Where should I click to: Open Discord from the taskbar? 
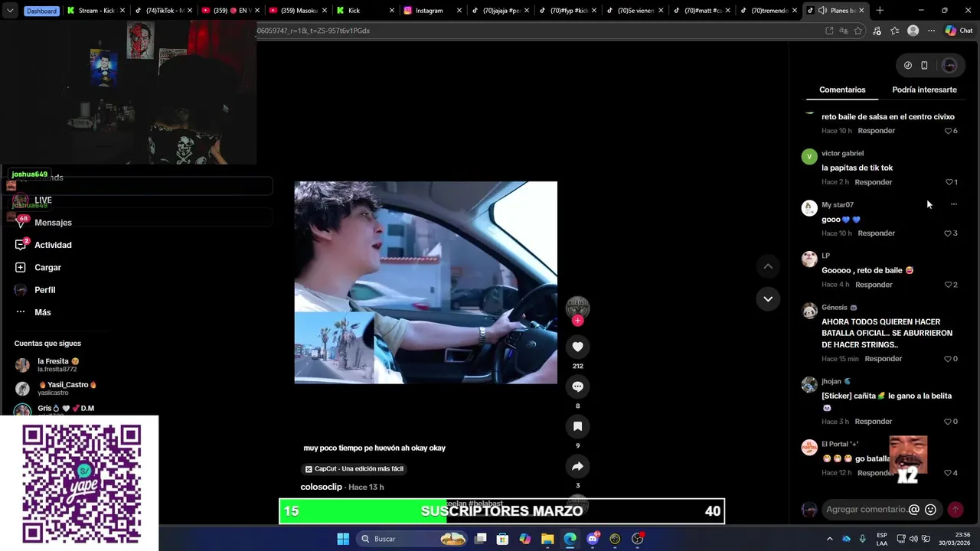coord(593,539)
